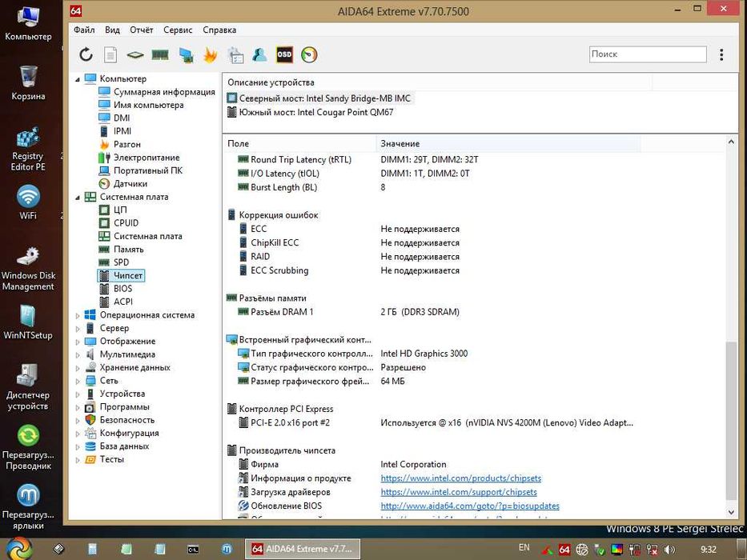Open the Справка menu

[219, 30]
